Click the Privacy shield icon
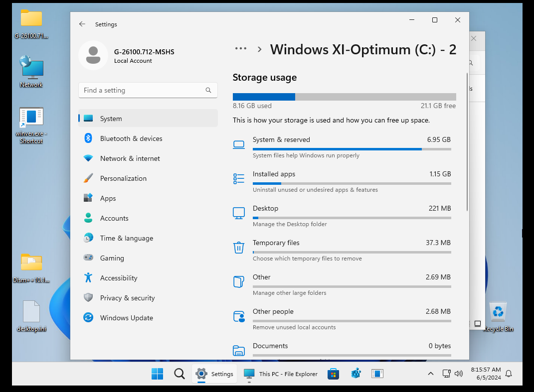 (88, 297)
